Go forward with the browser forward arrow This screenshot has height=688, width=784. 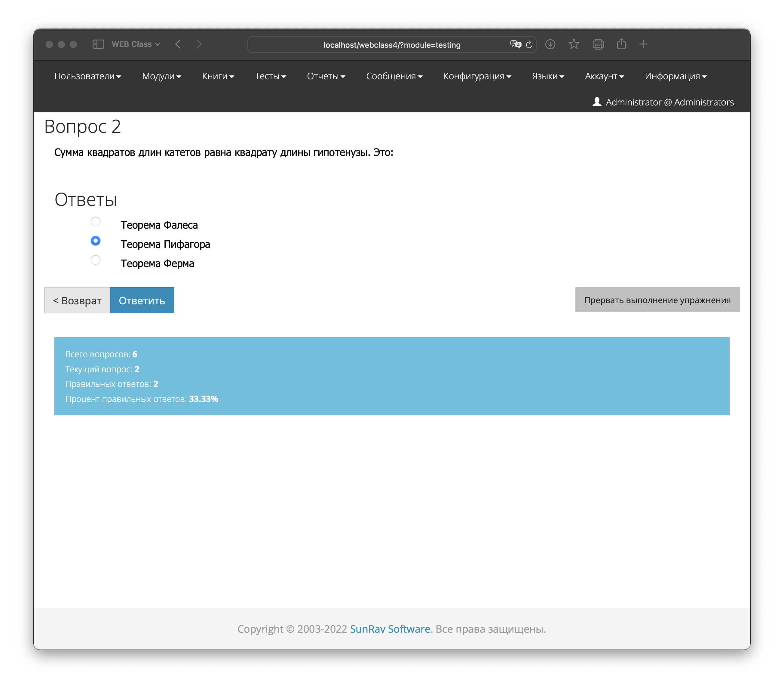click(199, 44)
